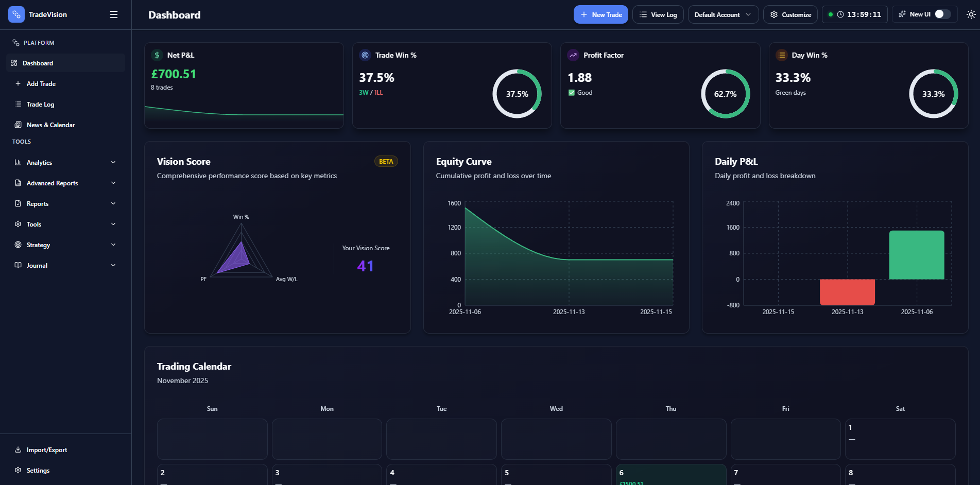Expand the Advanced Reports section
The image size is (980, 485).
(65, 183)
